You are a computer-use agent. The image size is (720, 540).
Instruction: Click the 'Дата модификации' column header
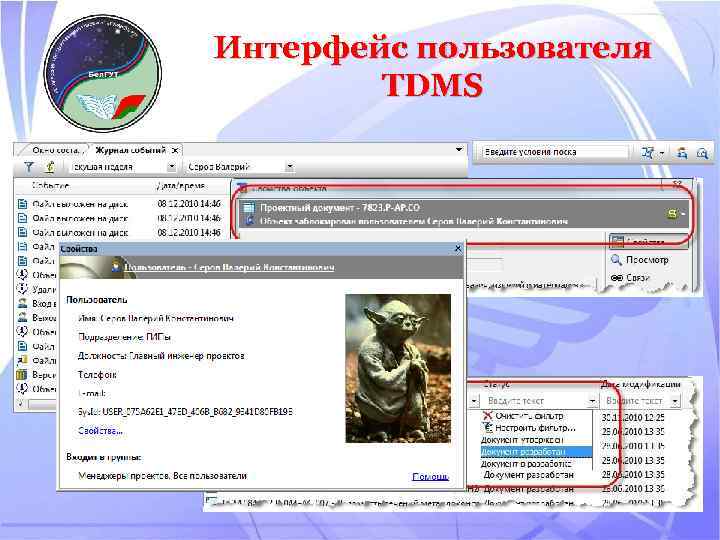641,384
